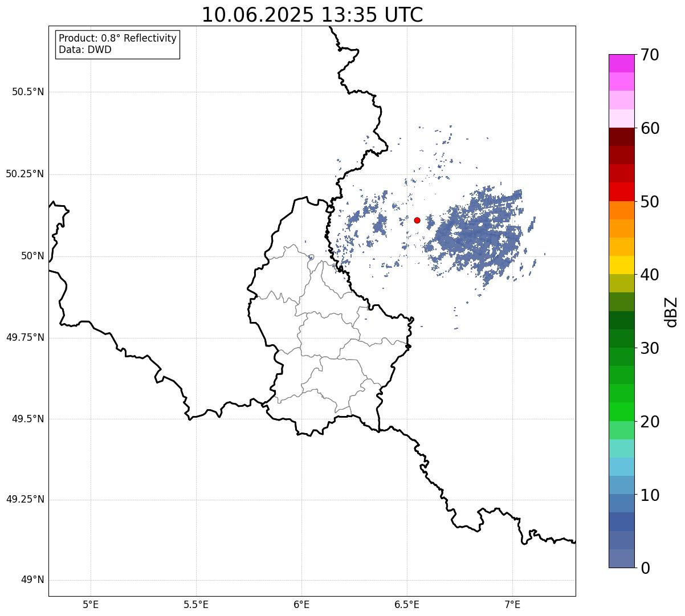This screenshot has width=685, height=616.
Task: Click the 'Data: DWD' text
Action: tap(85, 50)
